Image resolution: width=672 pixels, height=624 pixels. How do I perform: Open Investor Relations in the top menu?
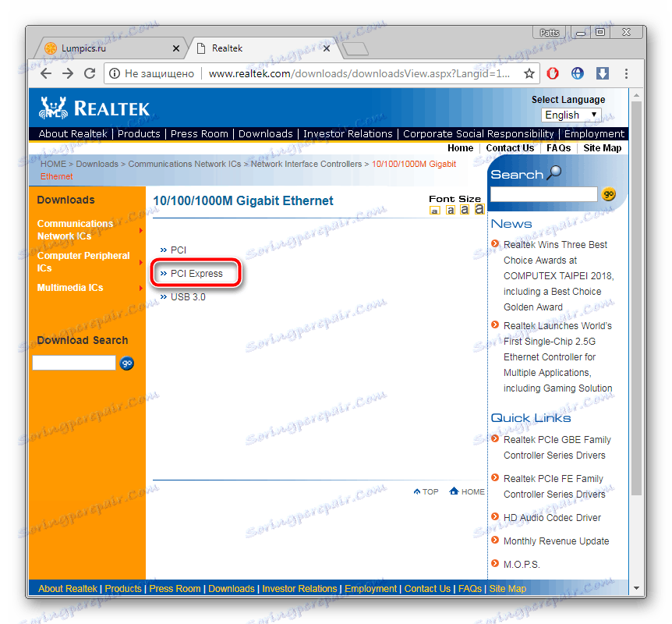pyautogui.click(x=348, y=134)
